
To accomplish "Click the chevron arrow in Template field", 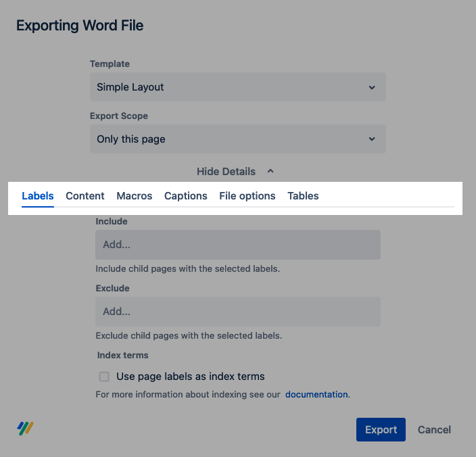I will click(372, 87).
